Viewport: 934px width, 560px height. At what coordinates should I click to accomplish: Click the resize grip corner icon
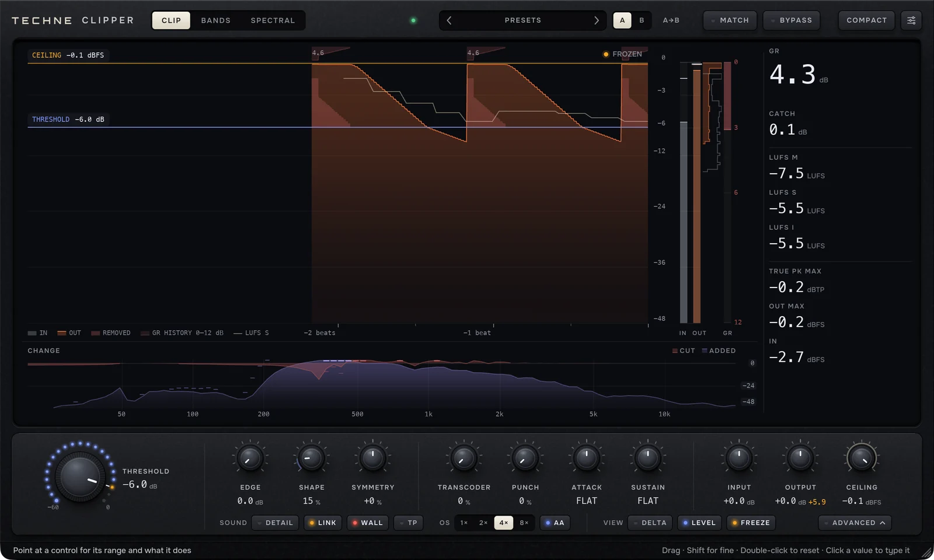(926, 552)
